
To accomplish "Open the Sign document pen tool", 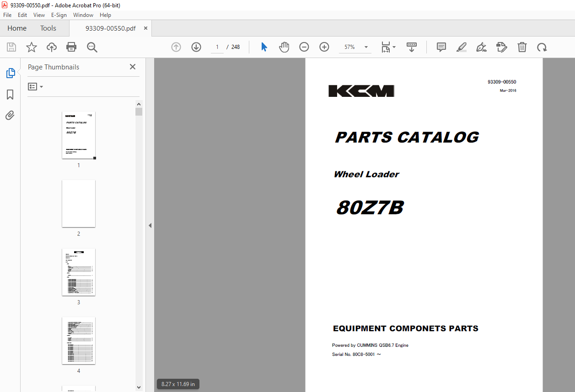I will [481, 47].
